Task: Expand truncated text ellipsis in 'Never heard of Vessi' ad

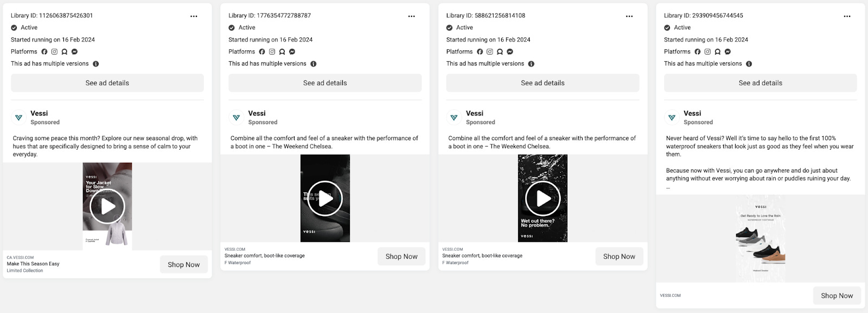Action: [668, 188]
